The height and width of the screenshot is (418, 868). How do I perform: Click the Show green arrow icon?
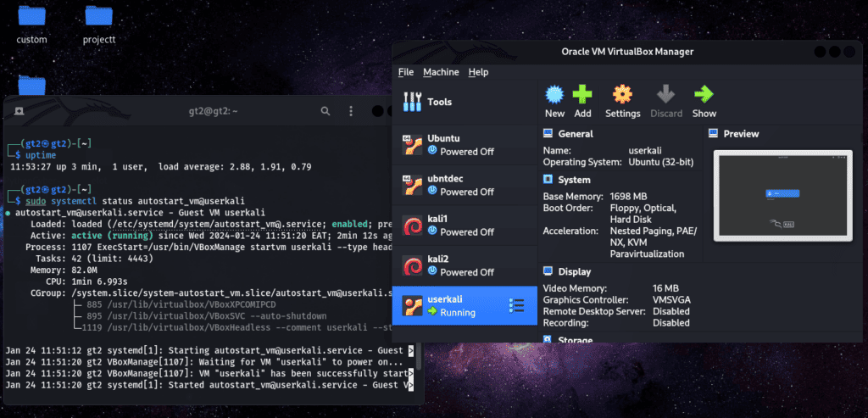point(704,95)
